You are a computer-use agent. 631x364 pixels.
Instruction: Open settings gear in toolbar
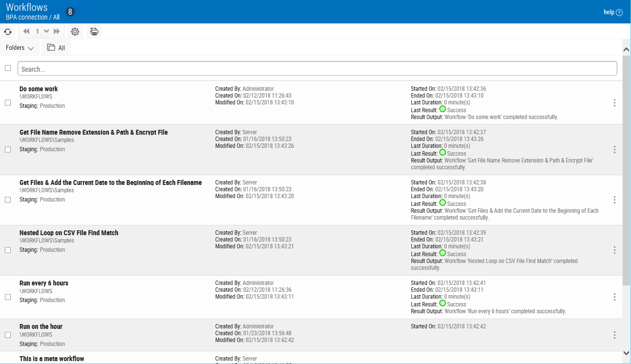click(x=75, y=32)
